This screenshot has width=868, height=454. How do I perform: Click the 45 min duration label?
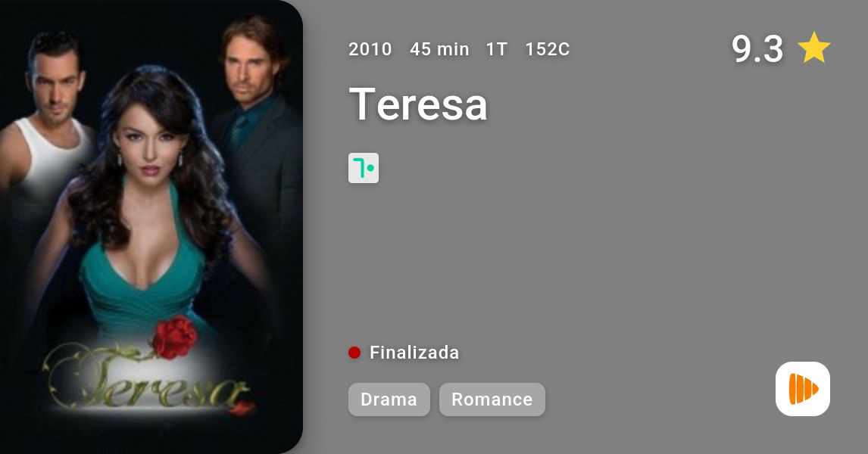(x=439, y=49)
